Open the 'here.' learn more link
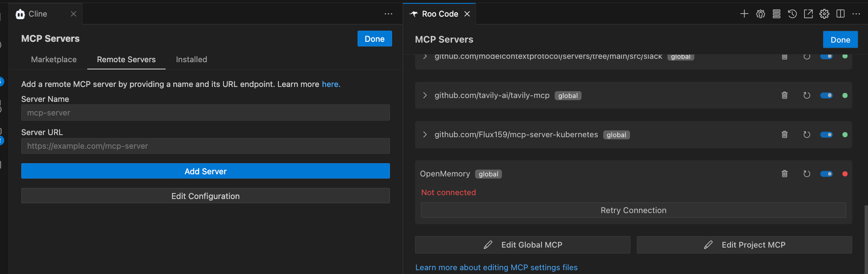Image resolution: width=868 pixels, height=274 pixels. tap(331, 84)
